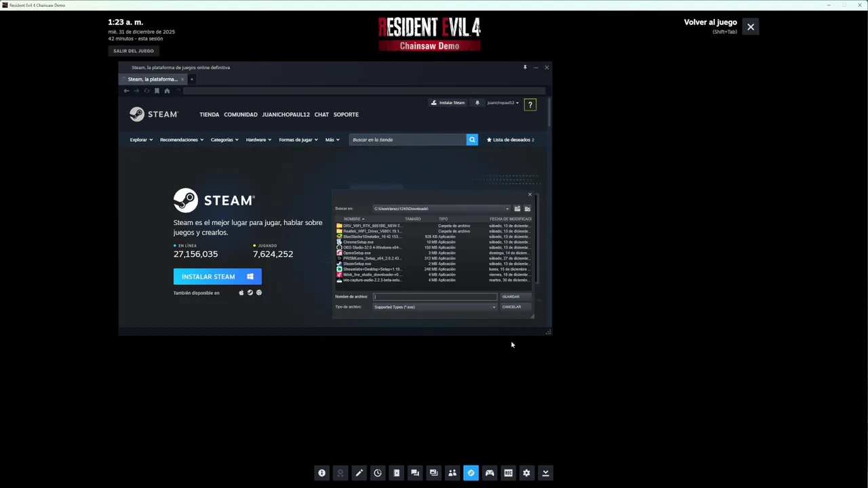Focus the Buscar en la tienda field
Viewport: 868px width, 488px height.
coord(408,140)
